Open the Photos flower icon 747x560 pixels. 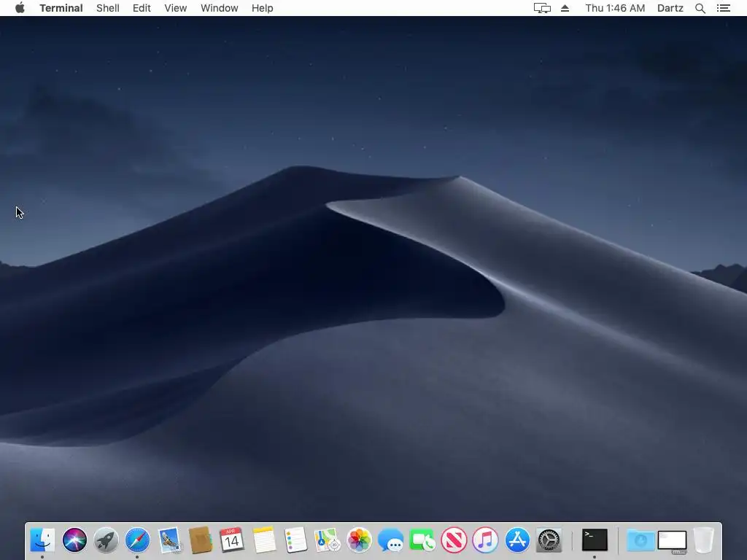point(359,540)
